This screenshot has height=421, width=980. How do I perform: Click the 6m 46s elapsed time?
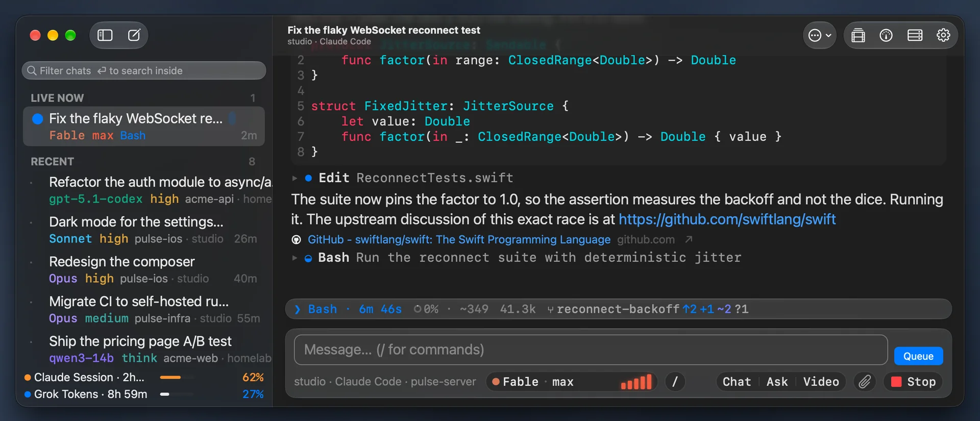coord(380,309)
